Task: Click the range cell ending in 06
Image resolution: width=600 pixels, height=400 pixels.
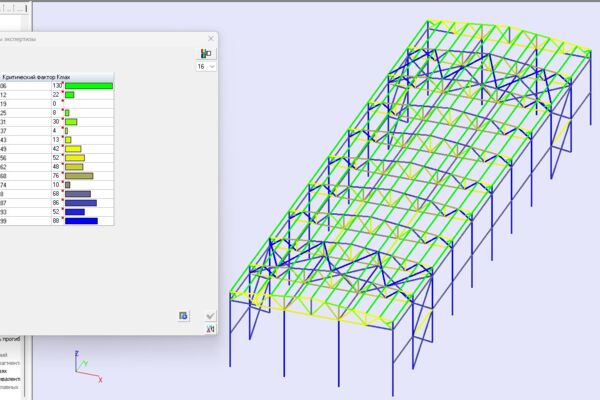Action: point(25,86)
